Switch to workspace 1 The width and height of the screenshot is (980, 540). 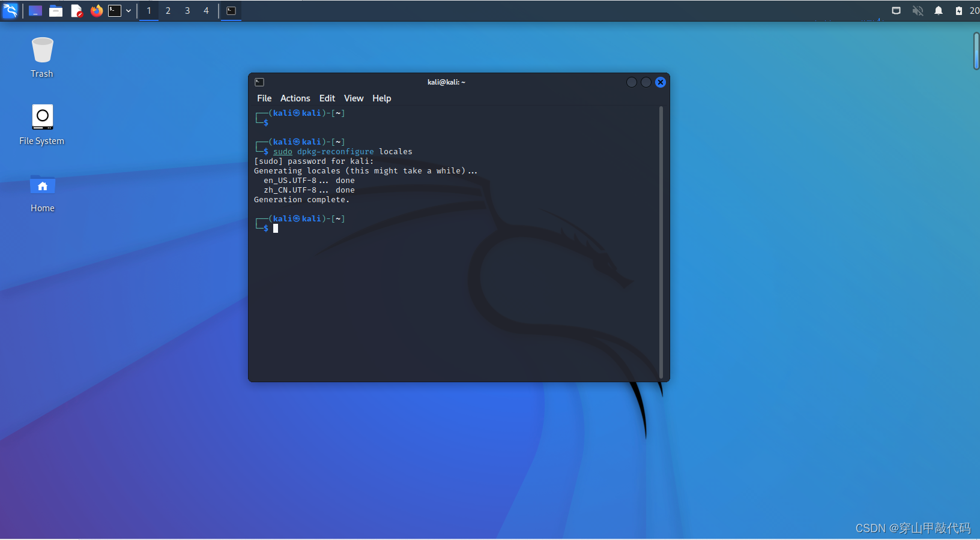[149, 11]
